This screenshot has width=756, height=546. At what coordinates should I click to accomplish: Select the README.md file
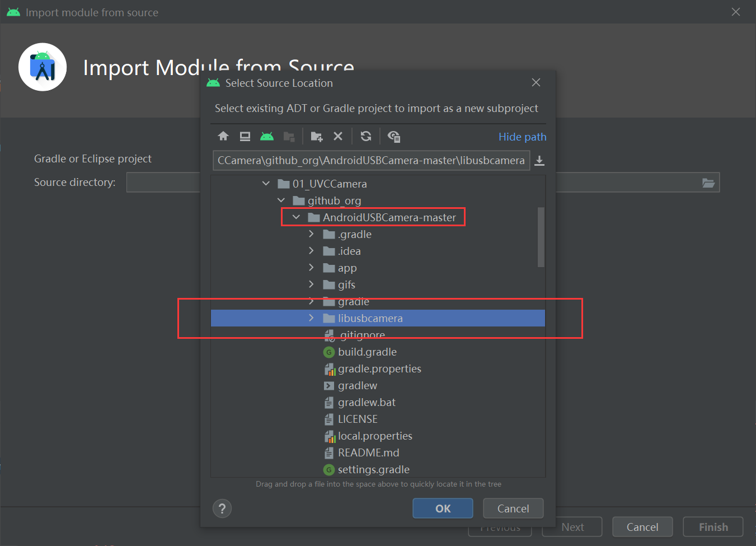click(x=378, y=452)
